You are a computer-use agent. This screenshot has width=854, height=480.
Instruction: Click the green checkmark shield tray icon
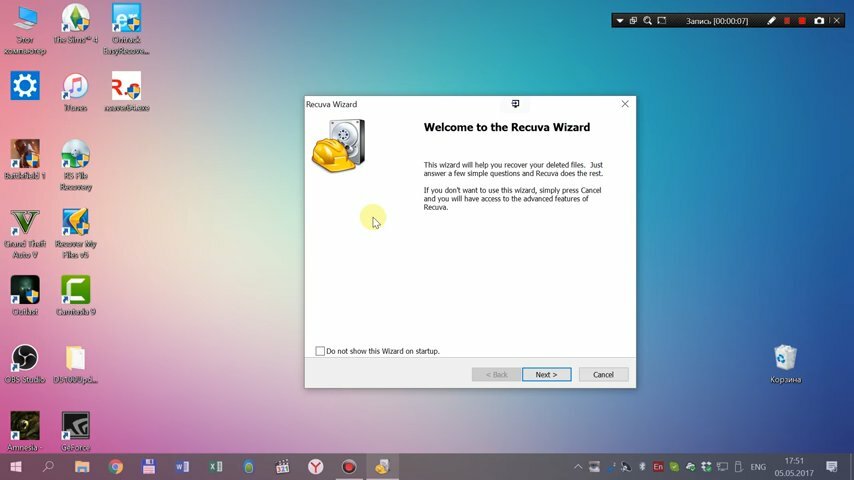674,467
